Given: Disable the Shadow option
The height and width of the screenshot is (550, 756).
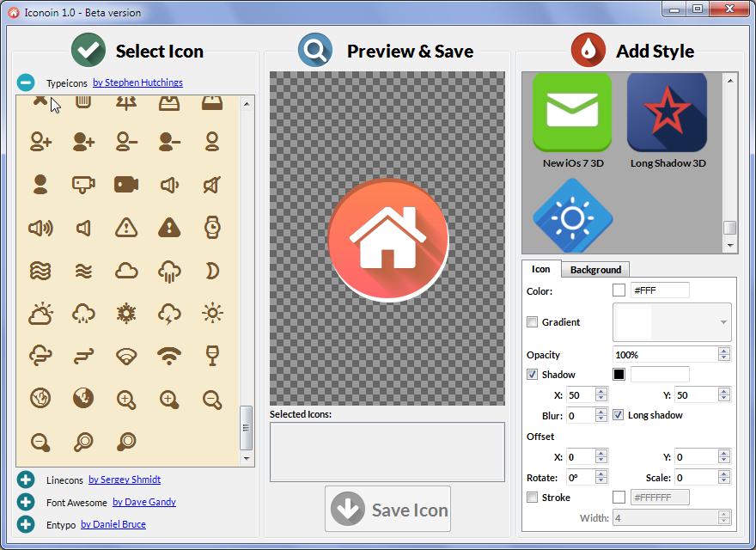Looking at the screenshot, I should pos(533,374).
